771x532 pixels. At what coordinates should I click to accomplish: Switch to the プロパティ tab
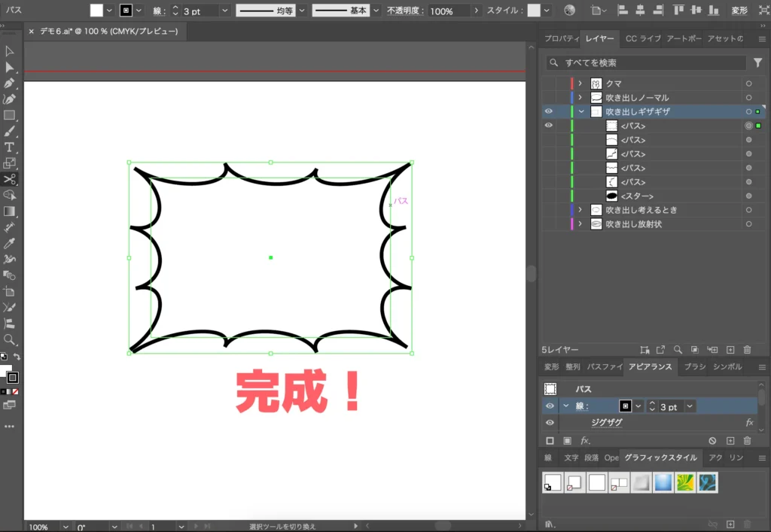[x=562, y=38]
